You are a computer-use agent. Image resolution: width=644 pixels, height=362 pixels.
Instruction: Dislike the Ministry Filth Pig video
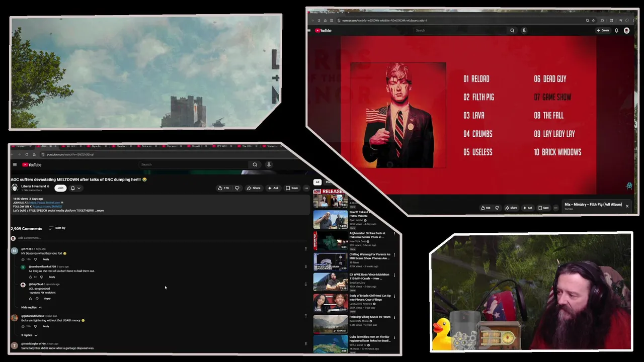[497, 208]
